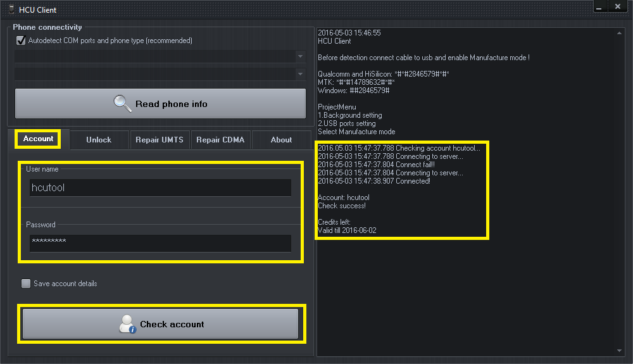Image resolution: width=633 pixels, height=364 pixels.
Task: Open the Unlock tab
Action: click(99, 140)
